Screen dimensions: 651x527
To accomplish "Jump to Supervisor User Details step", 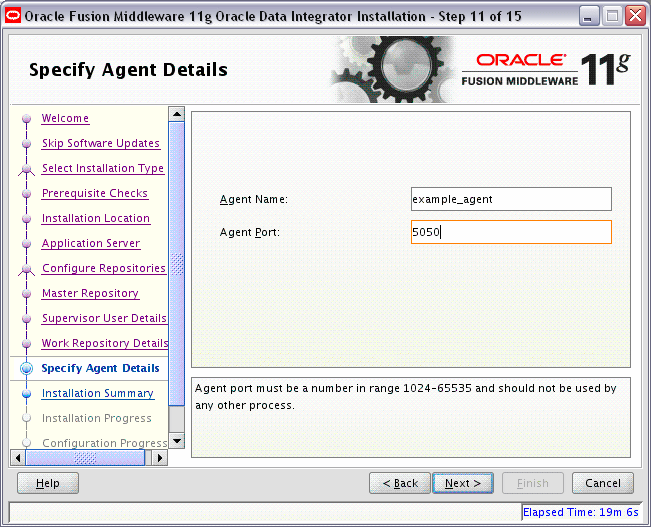I will tap(104, 318).
